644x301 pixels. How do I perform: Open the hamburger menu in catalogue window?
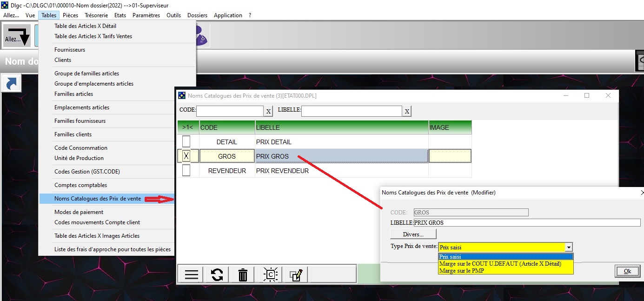(192, 274)
